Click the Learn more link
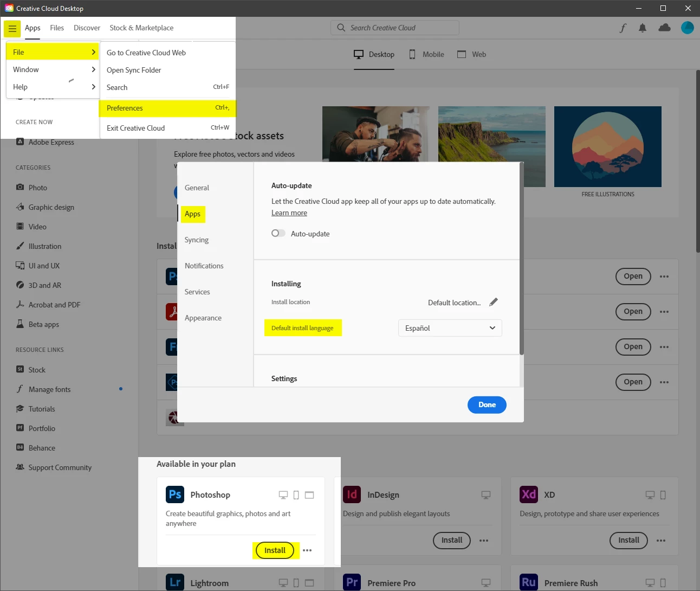The image size is (700, 591). tap(289, 213)
